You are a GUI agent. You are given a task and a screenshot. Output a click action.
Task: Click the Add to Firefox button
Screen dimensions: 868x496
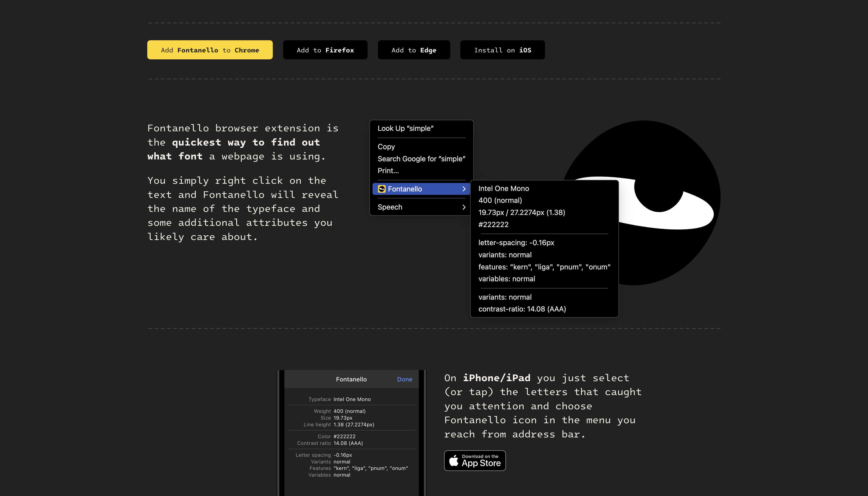325,50
